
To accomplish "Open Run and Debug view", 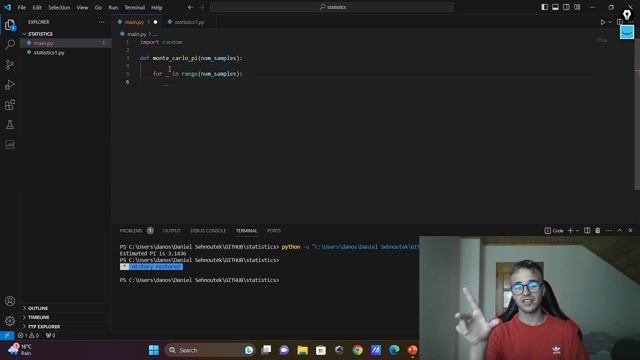I will click(x=10, y=84).
